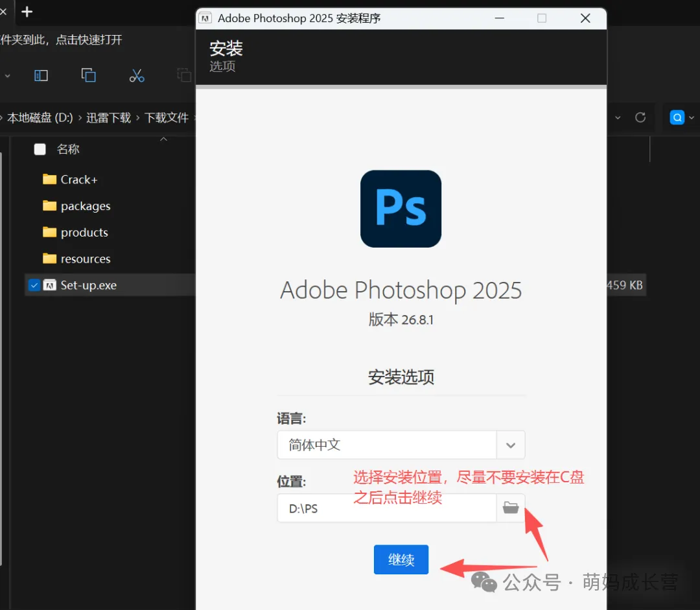
Task: Click the 版本 26.8.1 text in installer
Action: [401, 320]
